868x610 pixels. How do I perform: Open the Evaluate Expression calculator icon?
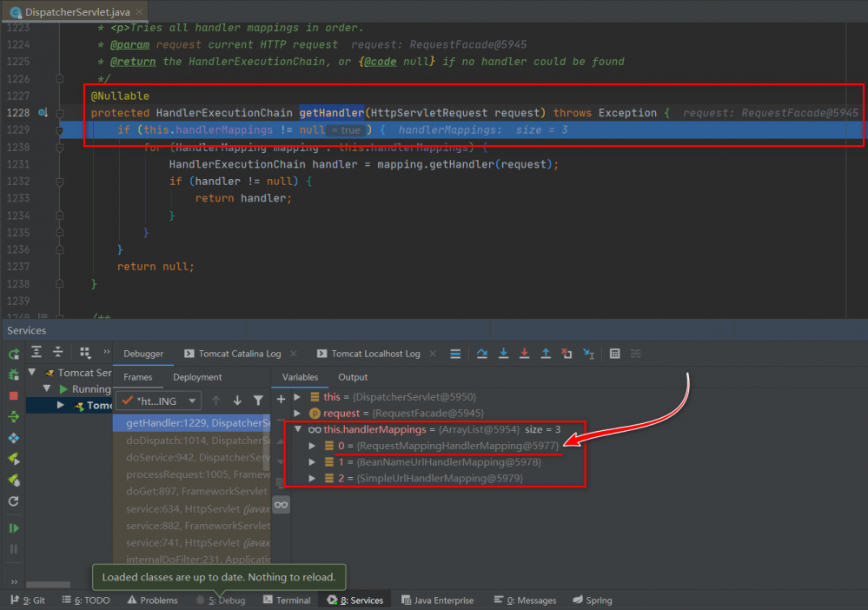click(615, 354)
